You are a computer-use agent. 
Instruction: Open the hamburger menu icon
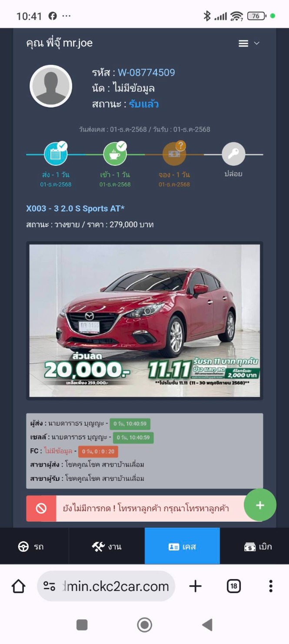pyautogui.click(x=243, y=44)
